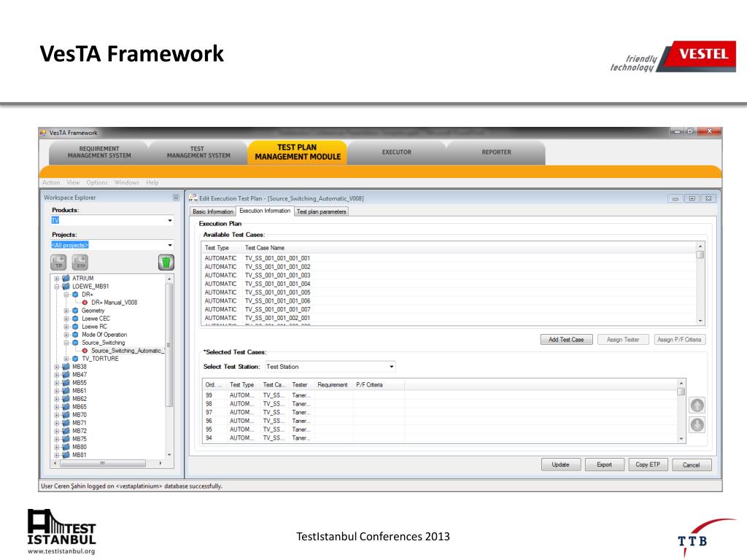Expand the MB47 tree node
The height and width of the screenshot is (560, 747).
point(57,375)
